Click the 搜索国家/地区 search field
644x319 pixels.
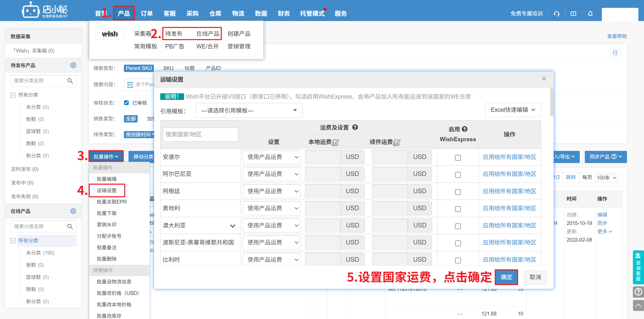click(200, 134)
